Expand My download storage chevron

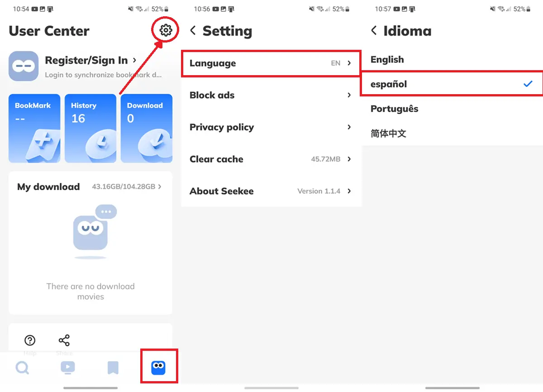[160, 186]
